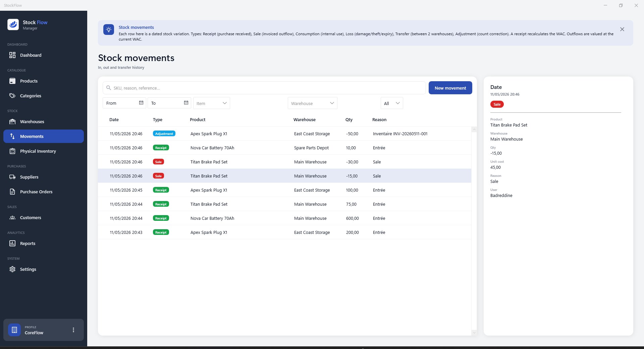Viewport: 644px width, 349px height.
Task: Open the To date calendar picker
Action: tap(186, 103)
